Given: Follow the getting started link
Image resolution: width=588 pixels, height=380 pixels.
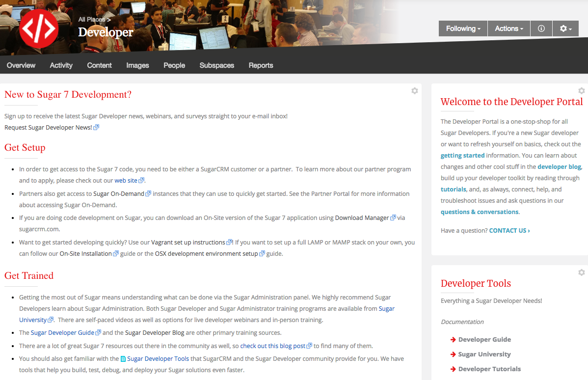Looking at the screenshot, I should tap(462, 155).
